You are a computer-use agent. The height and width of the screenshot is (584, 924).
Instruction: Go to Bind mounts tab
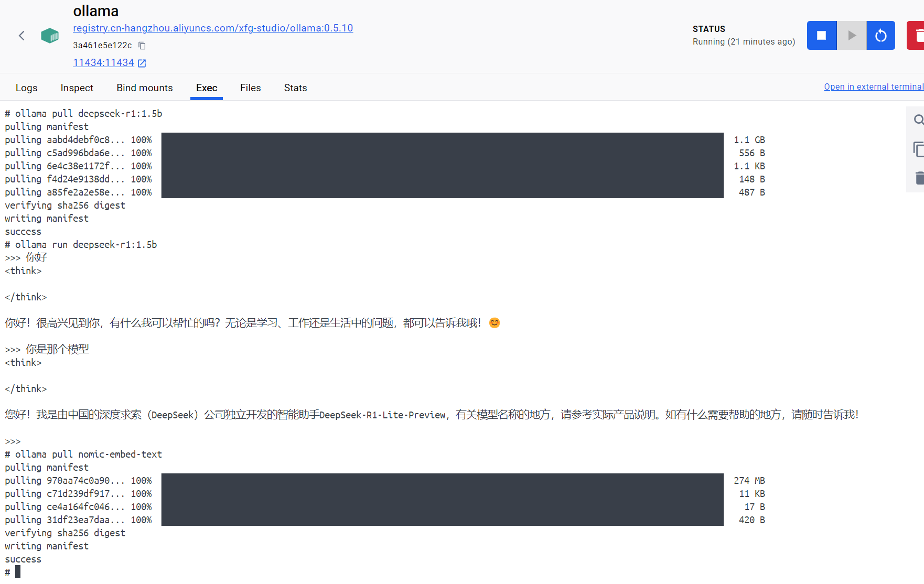pos(144,88)
